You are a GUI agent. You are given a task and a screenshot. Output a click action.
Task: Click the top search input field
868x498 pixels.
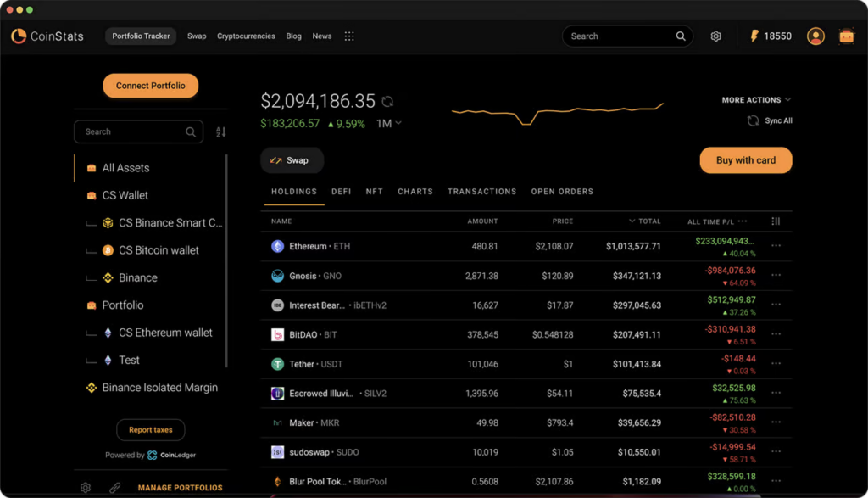point(619,36)
